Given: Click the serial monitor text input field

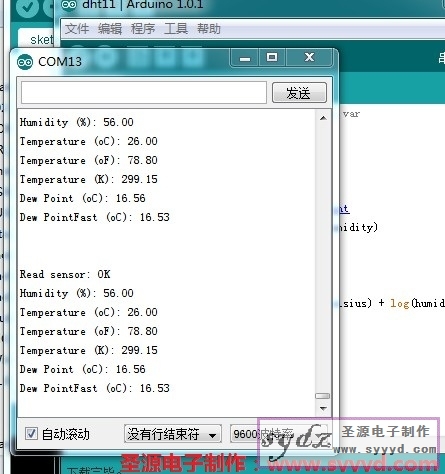Looking at the screenshot, I should click(x=144, y=92).
